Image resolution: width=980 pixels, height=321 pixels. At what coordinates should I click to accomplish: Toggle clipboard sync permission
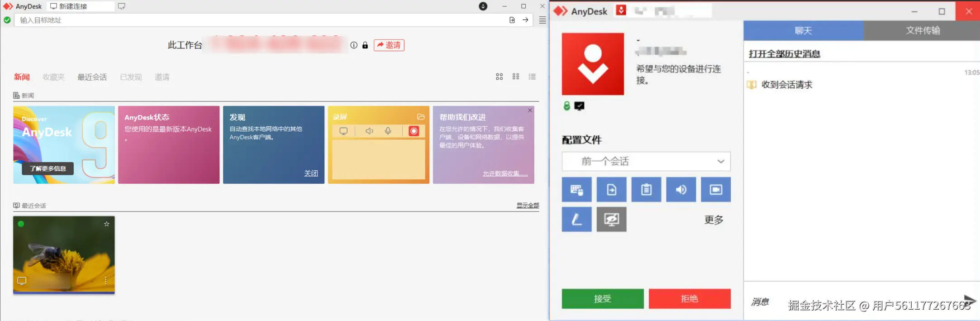[646, 190]
